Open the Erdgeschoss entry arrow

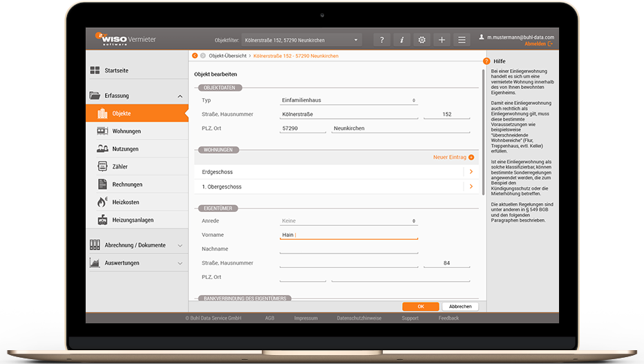point(471,171)
